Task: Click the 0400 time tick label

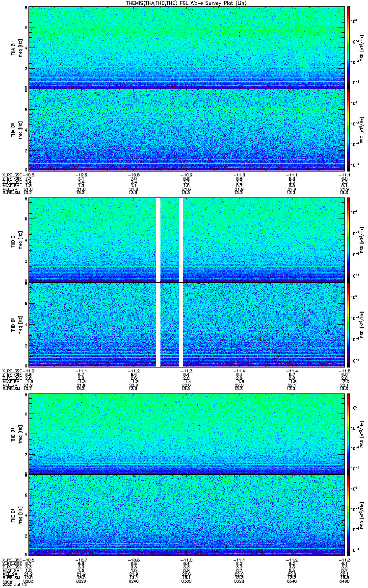Action: [344, 581]
